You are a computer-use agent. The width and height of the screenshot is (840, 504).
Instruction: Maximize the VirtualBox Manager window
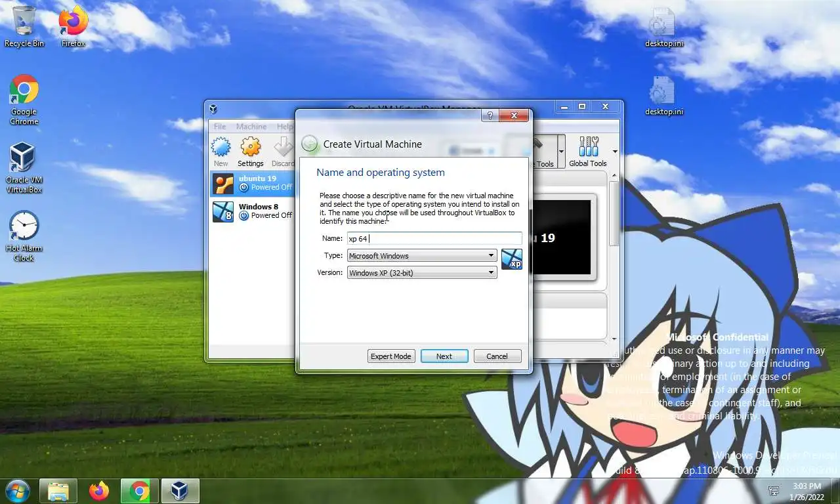click(582, 106)
